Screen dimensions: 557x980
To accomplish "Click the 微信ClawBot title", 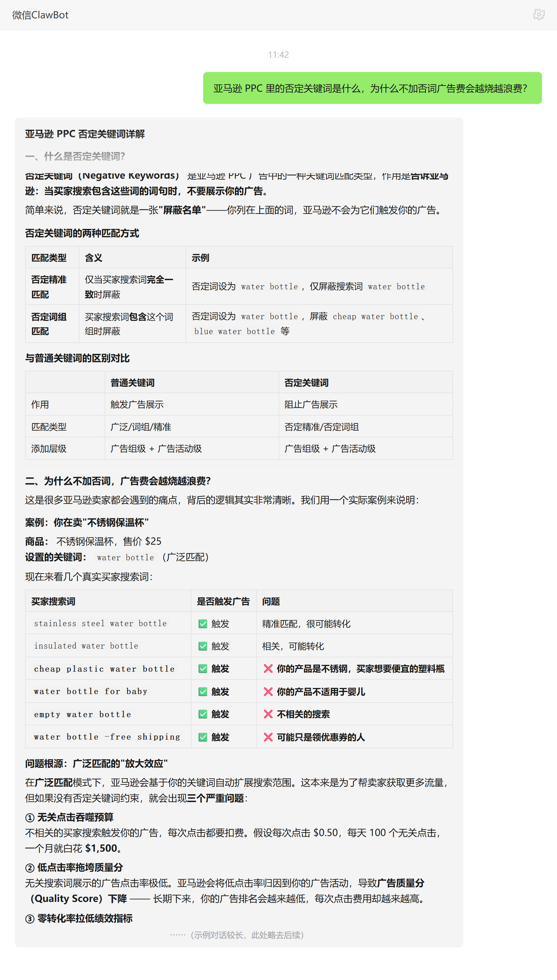I will (40, 15).
